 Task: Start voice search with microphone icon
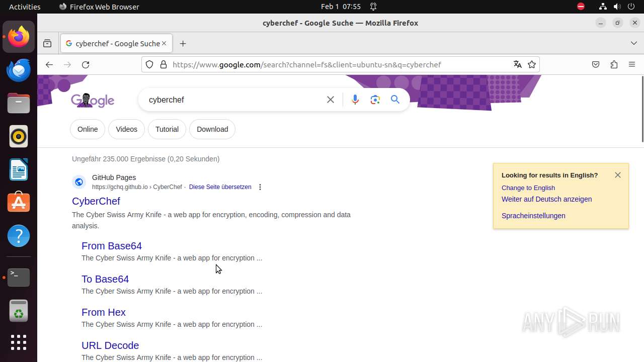pyautogui.click(x=355, y=100)
